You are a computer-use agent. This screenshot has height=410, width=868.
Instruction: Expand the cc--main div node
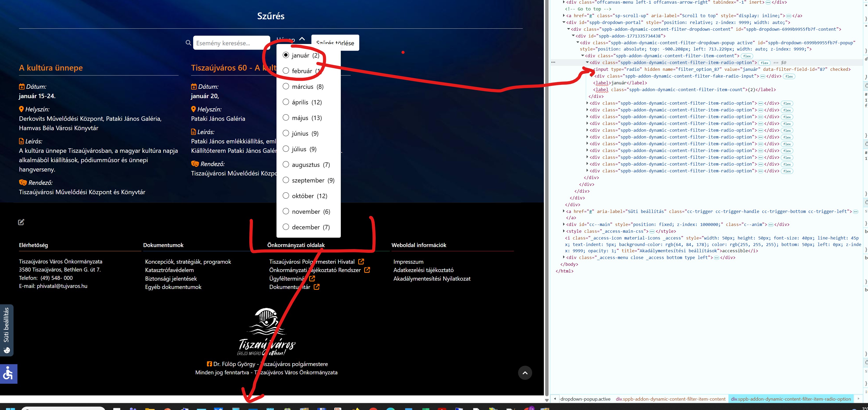564,224
